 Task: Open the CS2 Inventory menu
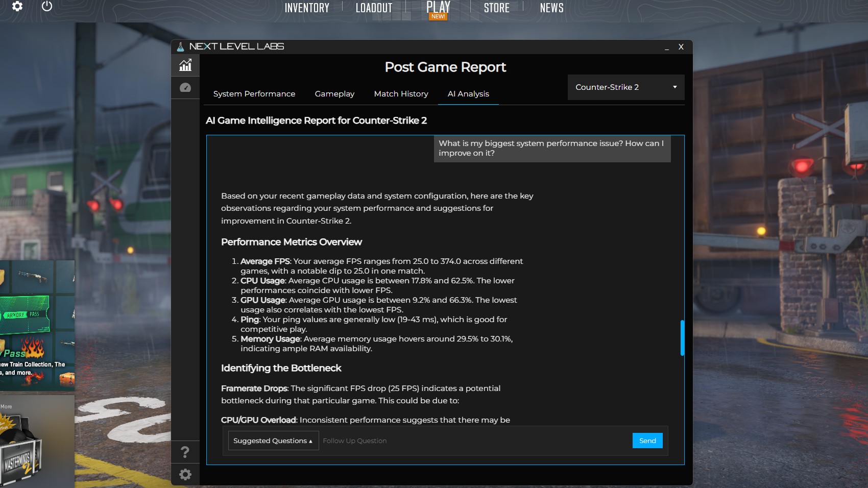(307, 8)
